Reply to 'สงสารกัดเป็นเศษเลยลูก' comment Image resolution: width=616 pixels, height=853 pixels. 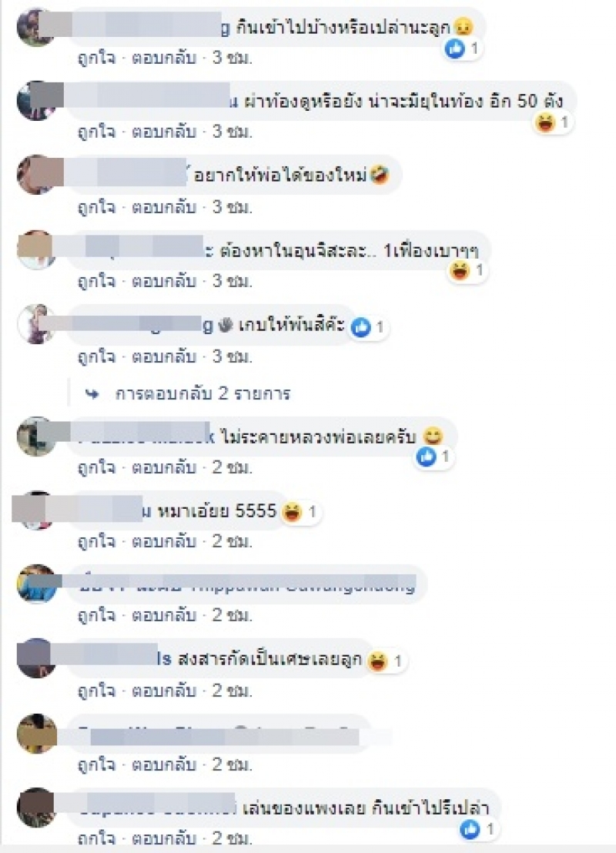(164, 691)
